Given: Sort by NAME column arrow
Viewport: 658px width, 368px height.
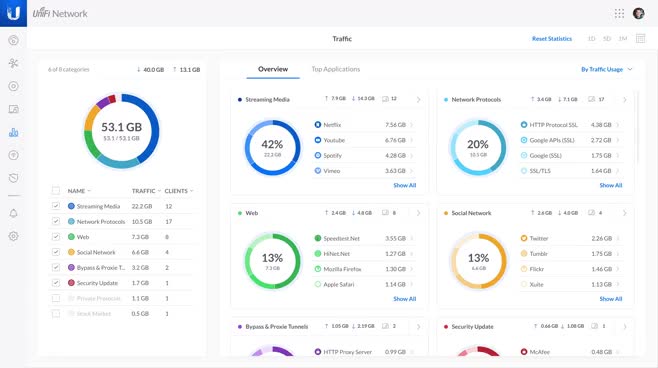Looking at the screenshot, I should point(89,191).
